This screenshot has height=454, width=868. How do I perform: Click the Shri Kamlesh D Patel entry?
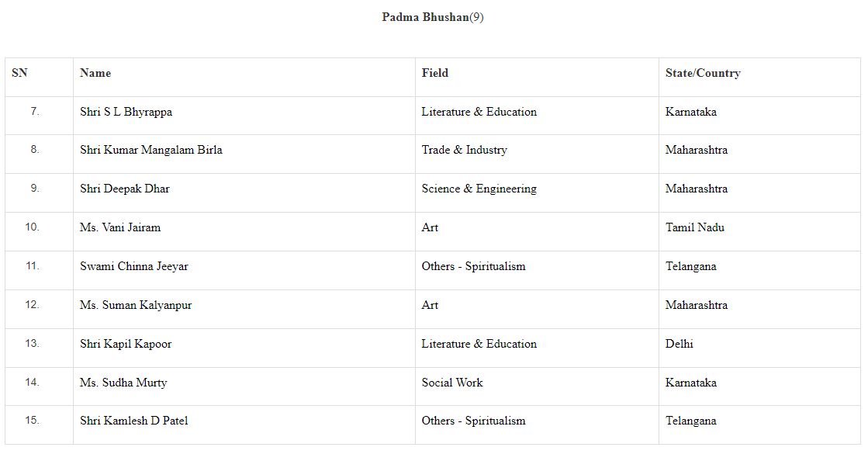coord(133,421)
